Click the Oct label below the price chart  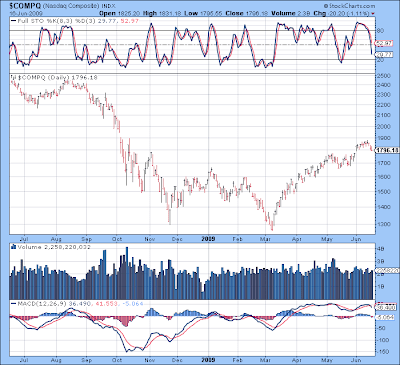(117, 239)
